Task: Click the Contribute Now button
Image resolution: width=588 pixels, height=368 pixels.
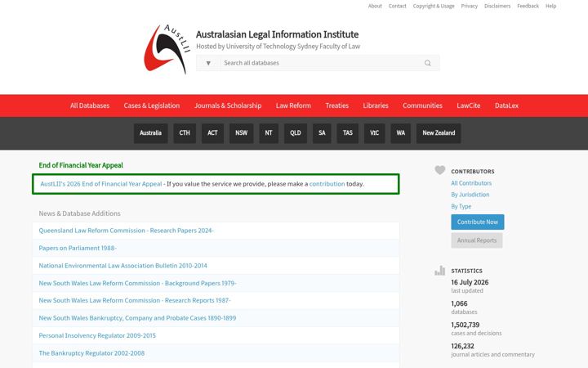Action: 478,222
